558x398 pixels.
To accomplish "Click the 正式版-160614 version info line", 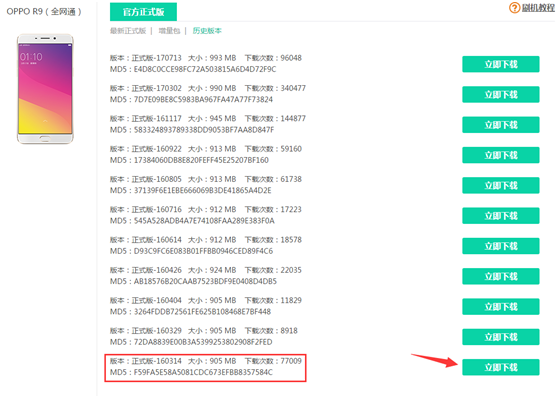I will (206, 240).
